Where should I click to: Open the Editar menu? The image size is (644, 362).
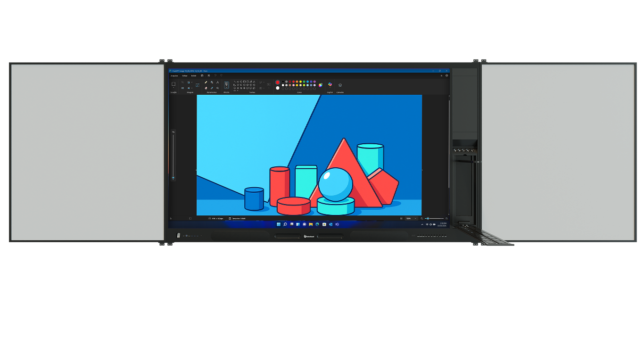(x=185, y=75)
